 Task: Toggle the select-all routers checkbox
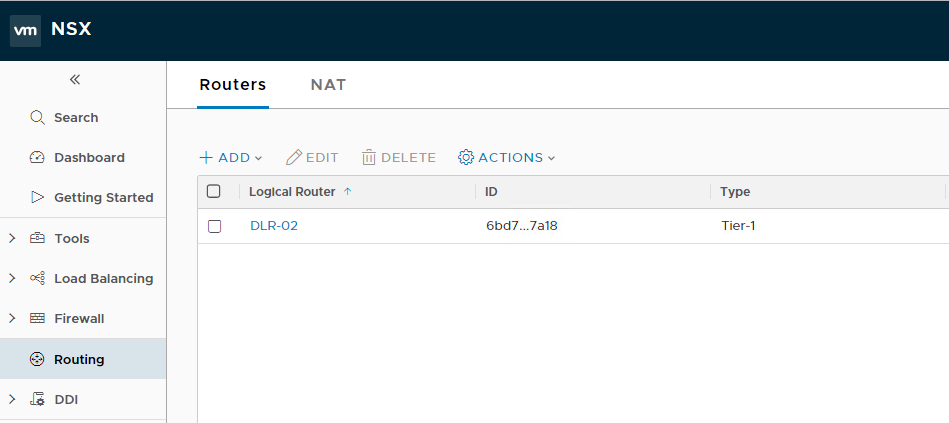pyautogui.click(x=214, y=191)
